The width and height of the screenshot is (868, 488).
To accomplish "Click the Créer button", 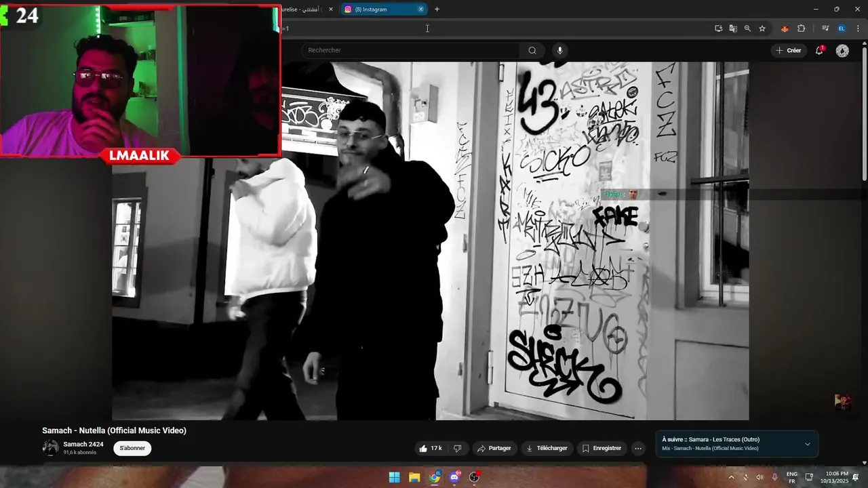I will pos(789,50).
